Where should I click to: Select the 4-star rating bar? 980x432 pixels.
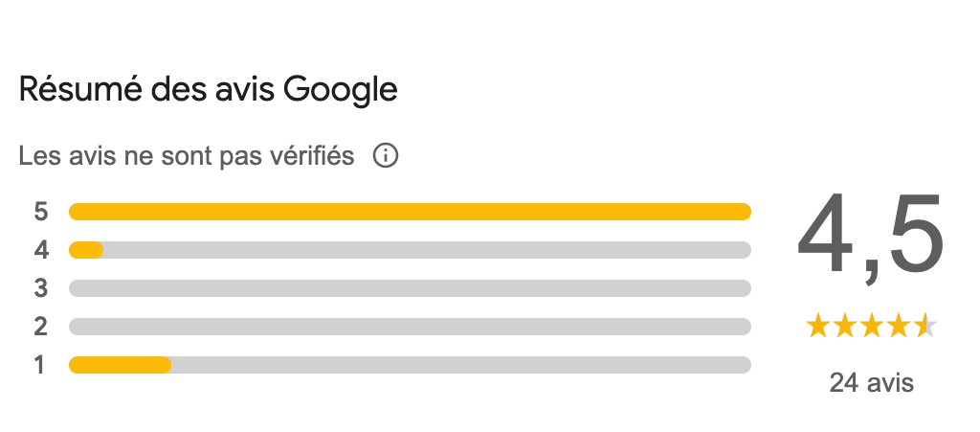click(x=410, y=250)
